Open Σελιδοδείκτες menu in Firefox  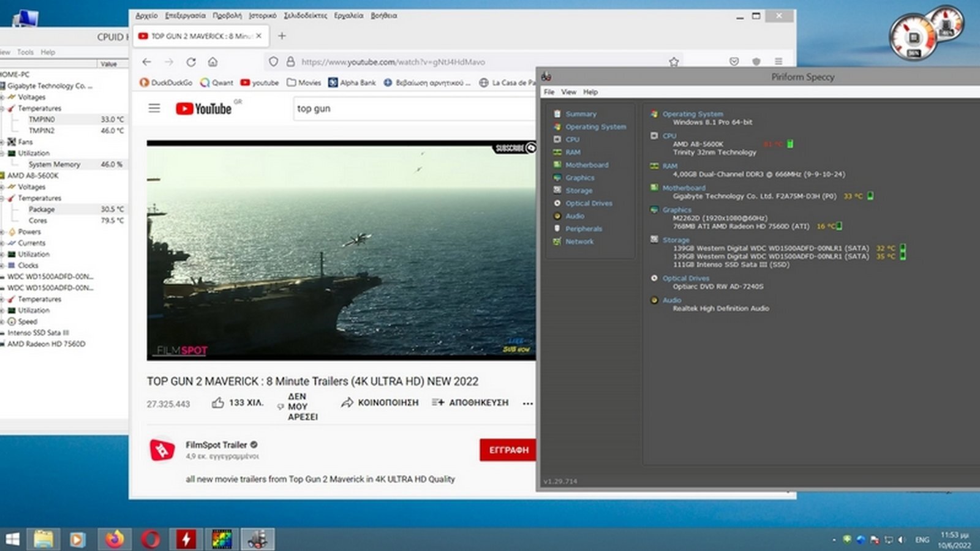pyautogui.click(x=305, y=16)
